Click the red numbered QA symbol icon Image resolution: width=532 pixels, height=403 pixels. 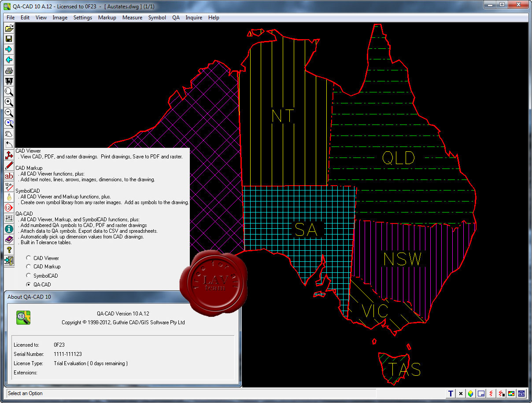(x=9, y=208)
